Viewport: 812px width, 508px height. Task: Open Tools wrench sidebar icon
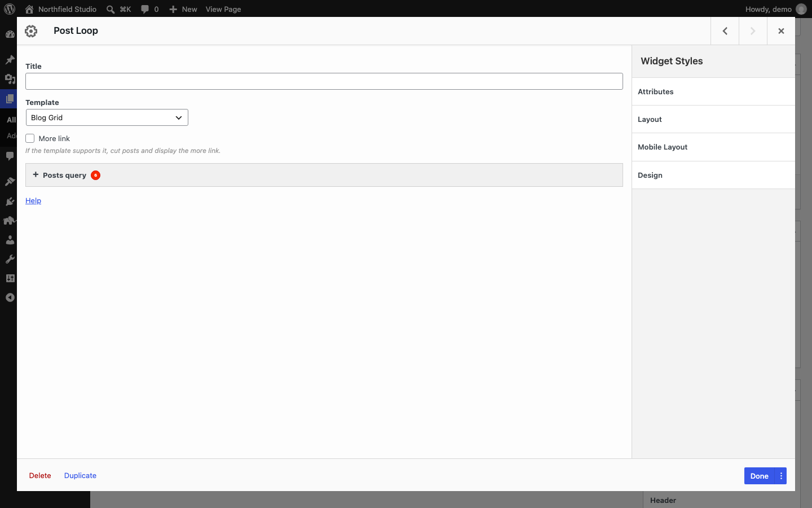pyautogui.click(x=10, y=259)
